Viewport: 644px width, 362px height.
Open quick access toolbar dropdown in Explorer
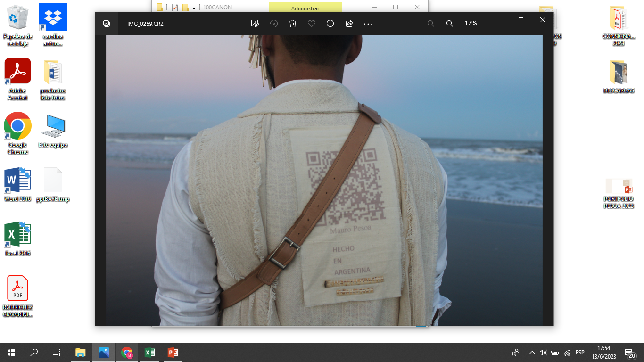(x=194, y=8)
